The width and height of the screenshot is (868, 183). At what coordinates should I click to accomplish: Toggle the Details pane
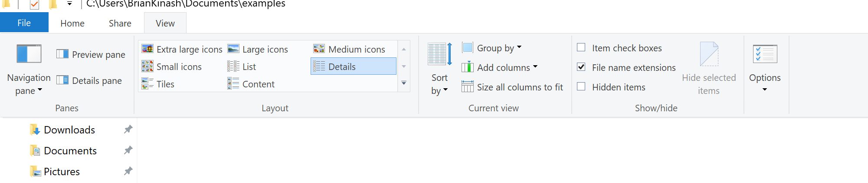tap(89, 80)
